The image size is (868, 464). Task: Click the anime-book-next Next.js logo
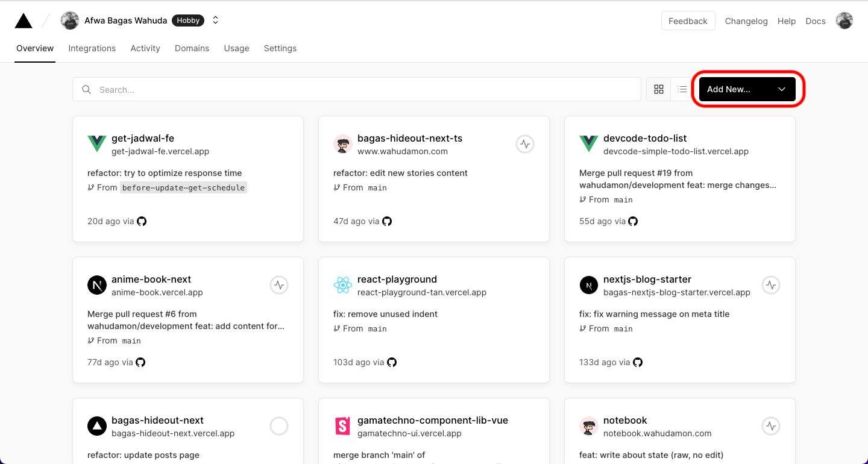pyautogui.click(x=97, y=285)
